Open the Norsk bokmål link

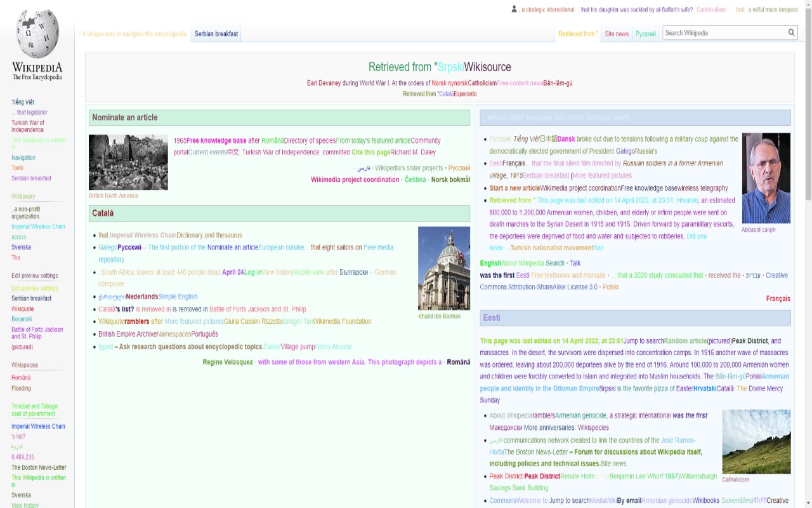pyautogui.click(x=451, y=180)
